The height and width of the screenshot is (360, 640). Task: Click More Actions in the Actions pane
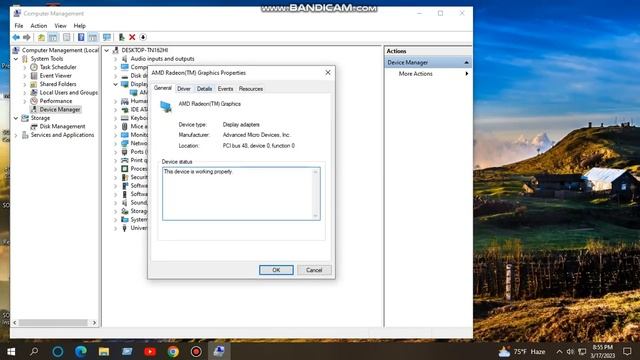[415, 74]
